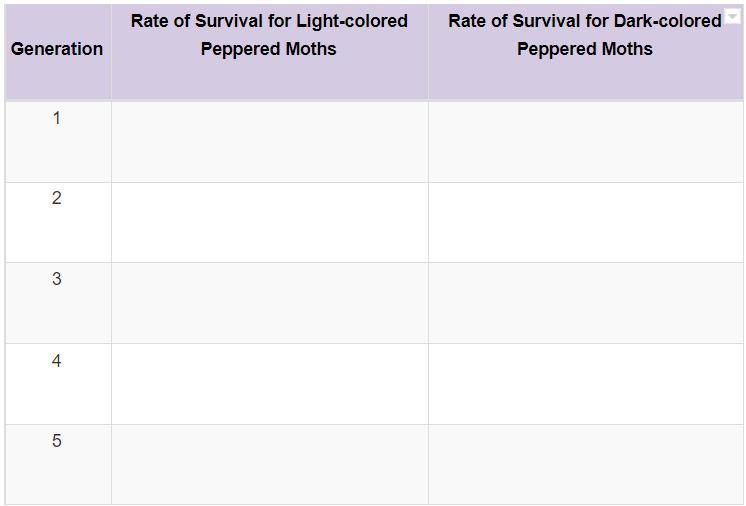Click the 'Rate of Survival for Light-colored' header text
The image size is (746, 506).
click(x=269, y=21)
